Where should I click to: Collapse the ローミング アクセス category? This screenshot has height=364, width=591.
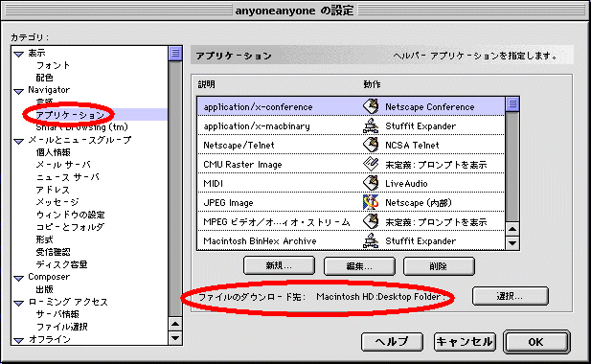tap(19, 303)
